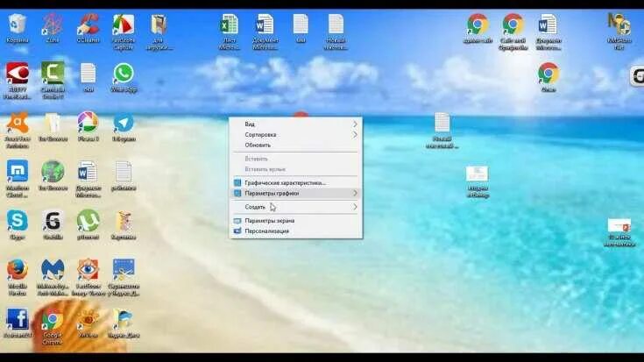Open the Recycle Bin (Корзина) desktop icon
Screen dimensions: 644x362
pos(18,24)
